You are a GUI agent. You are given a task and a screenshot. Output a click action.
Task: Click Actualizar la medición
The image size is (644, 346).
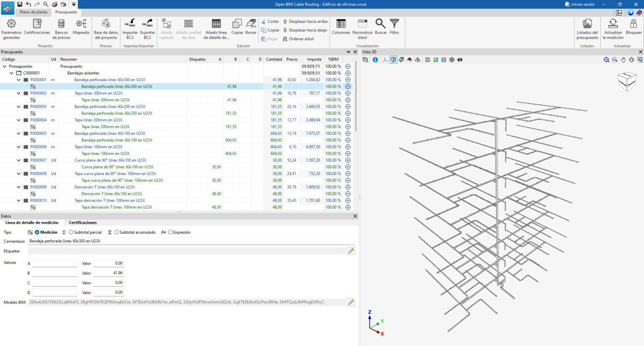(x=613, y=29)
